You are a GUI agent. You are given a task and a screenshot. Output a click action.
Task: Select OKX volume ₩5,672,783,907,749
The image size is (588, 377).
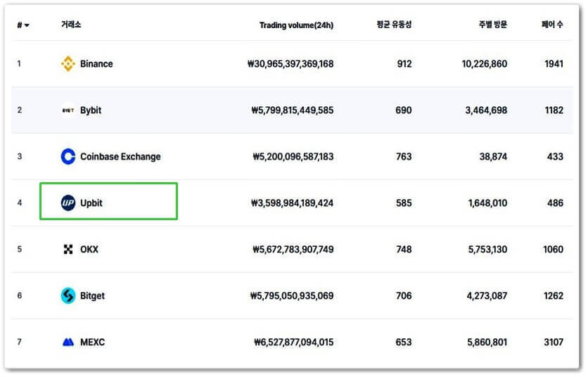pyautogui.click(x=293, y=250)
